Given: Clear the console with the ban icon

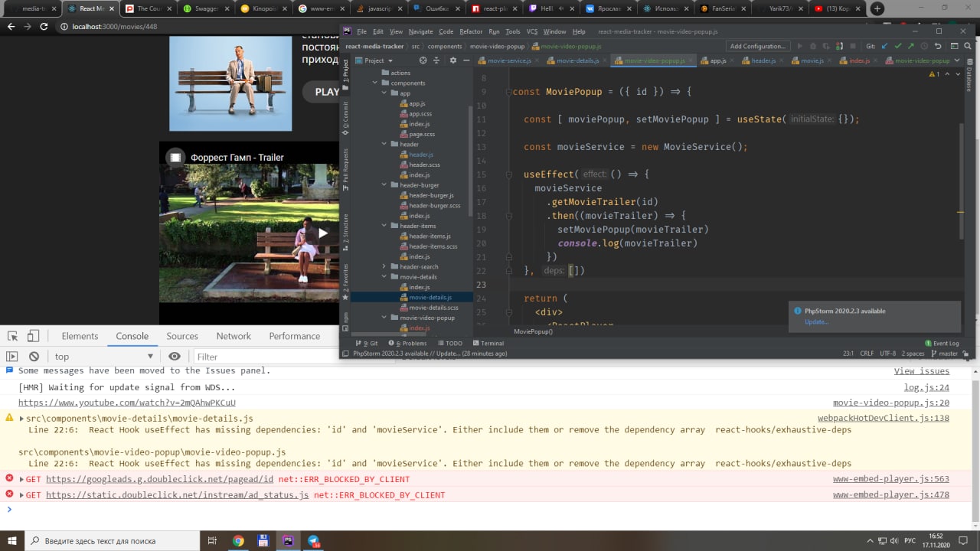Looking at the screenshot, I should pyautogui.click(x=34, y=357).
